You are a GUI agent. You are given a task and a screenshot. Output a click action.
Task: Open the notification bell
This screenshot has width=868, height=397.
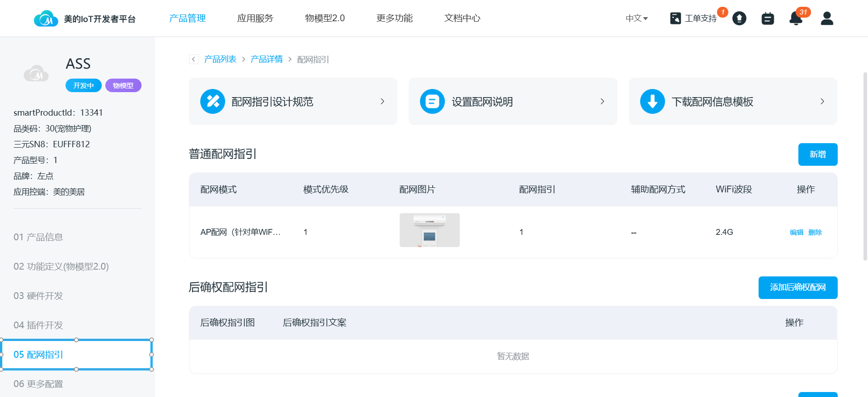click(x=796, y=19)
